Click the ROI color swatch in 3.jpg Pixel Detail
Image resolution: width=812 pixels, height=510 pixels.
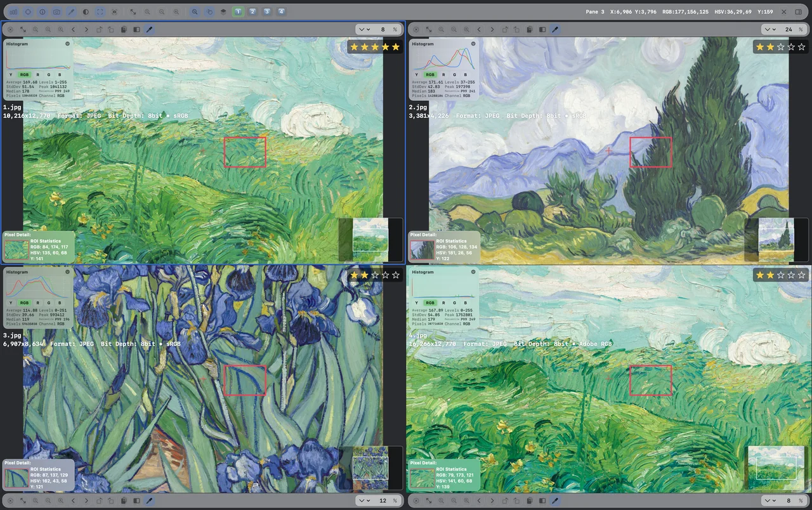[x=16, y=478]
